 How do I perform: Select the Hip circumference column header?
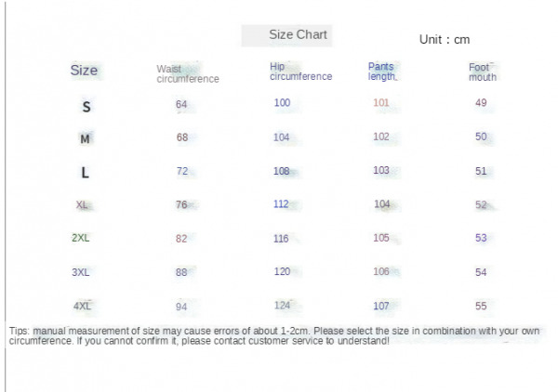tap(300, 72)
